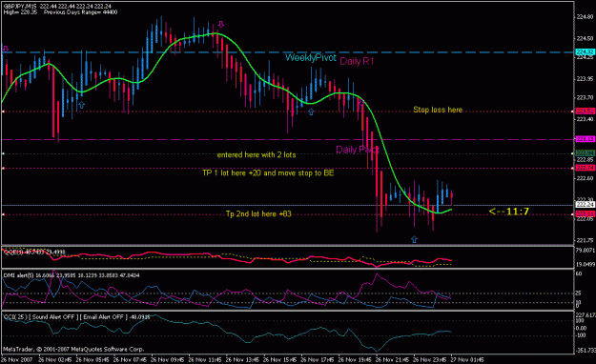Screen dimensions: 596x364
Task: Click the '26 Nov 09:45' time label
Action: click(168, 359)
